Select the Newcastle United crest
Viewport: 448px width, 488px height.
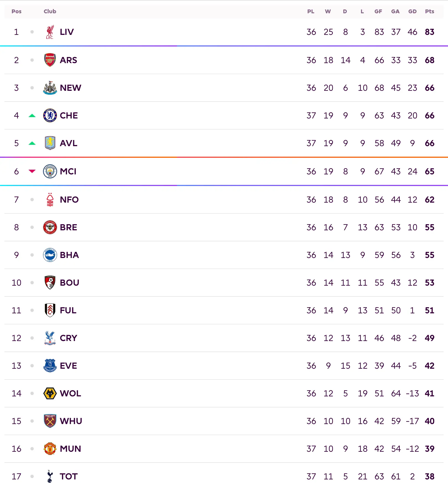click(x=50, y=88)
